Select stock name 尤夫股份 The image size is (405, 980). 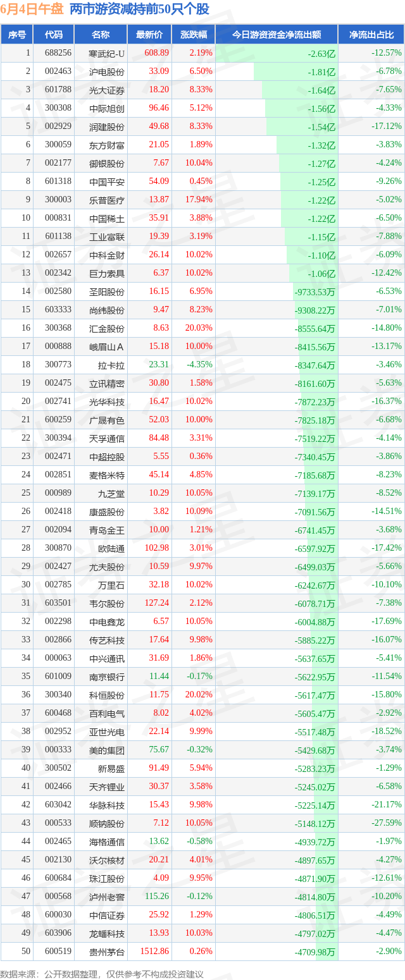[x=107, y=567]
